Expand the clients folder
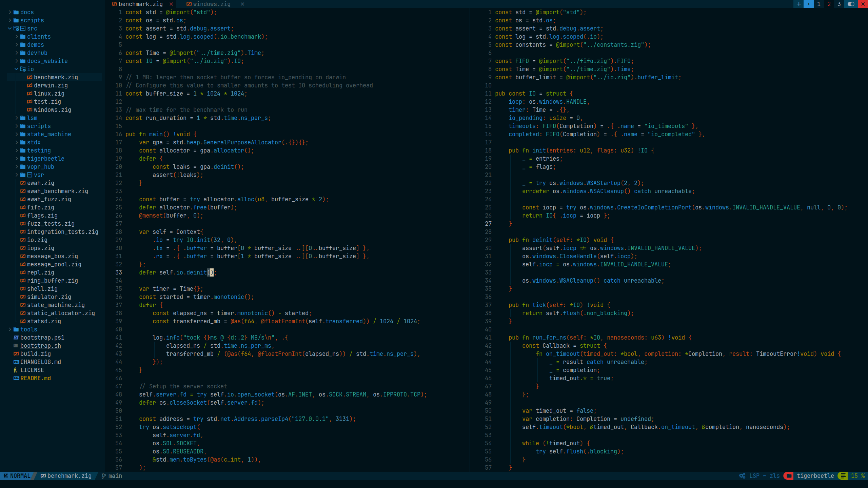 coord(17,37)
